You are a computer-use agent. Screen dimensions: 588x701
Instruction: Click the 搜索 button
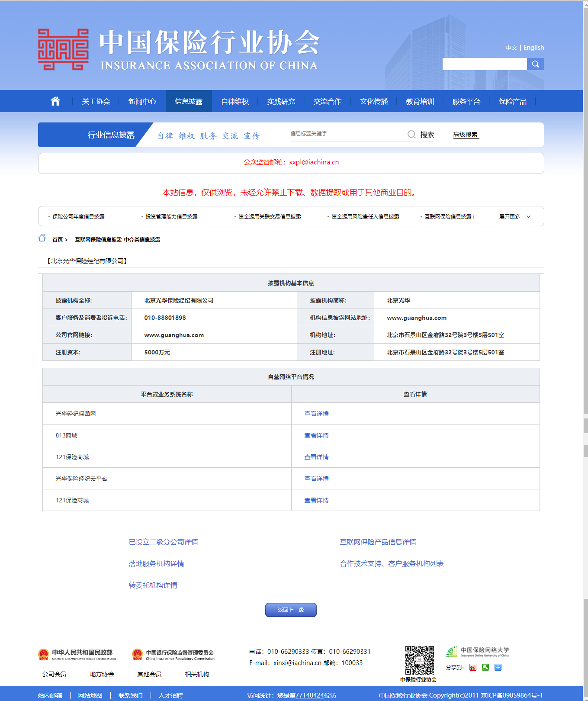[427, 135]
